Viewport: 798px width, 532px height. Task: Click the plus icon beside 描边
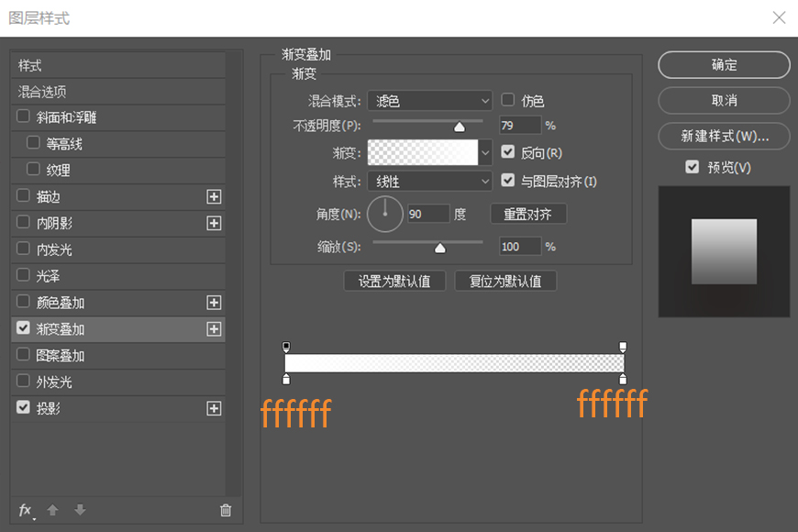tap(213, 196)
